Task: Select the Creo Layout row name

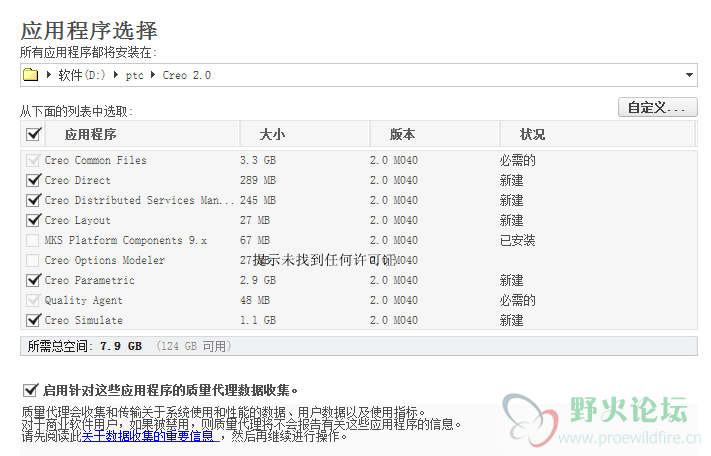Action: coord(78,220)
